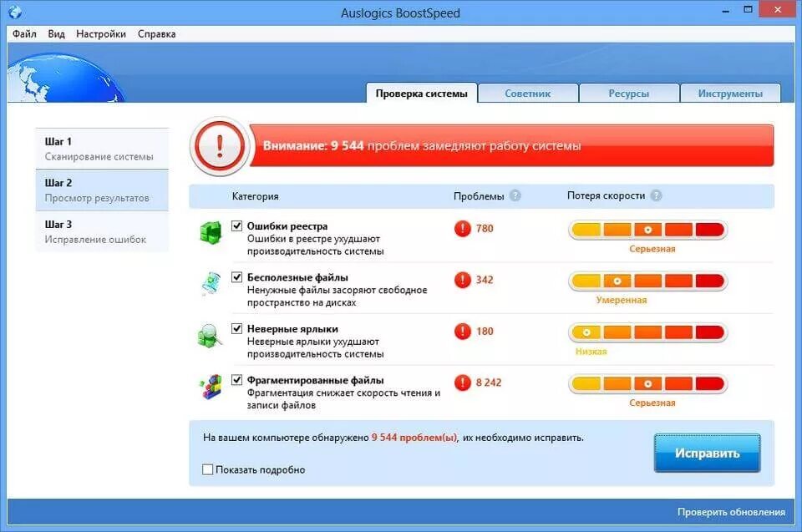Select Шаг 1 Сканирование системы
This screenshot has width=802, height=532.
click(102, 149)
